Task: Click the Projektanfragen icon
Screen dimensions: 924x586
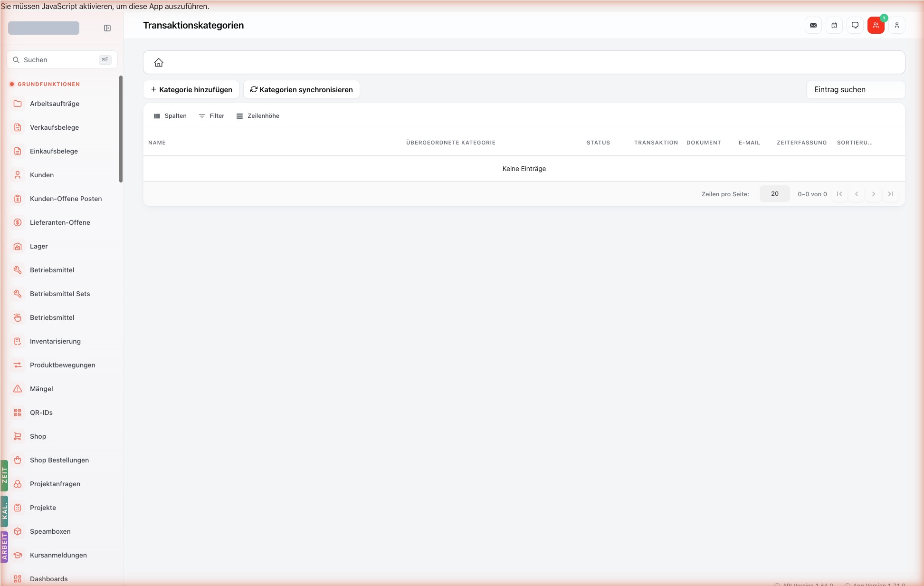Action: 18,484
